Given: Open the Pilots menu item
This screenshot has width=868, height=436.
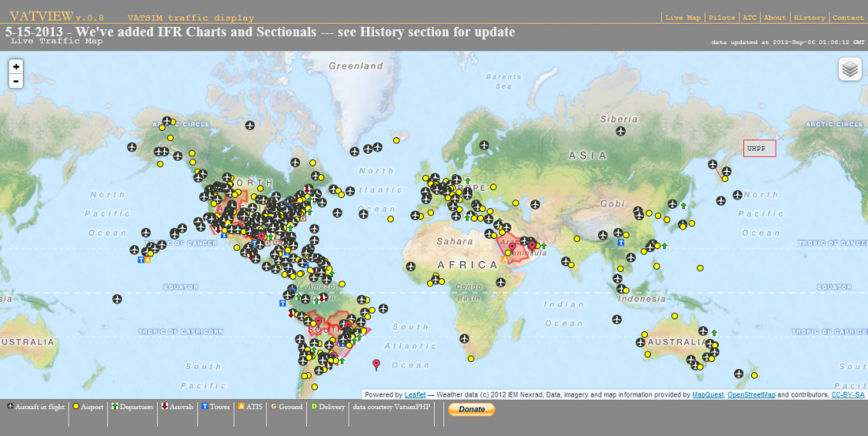Looking at the screenshot, I should 722,17.
